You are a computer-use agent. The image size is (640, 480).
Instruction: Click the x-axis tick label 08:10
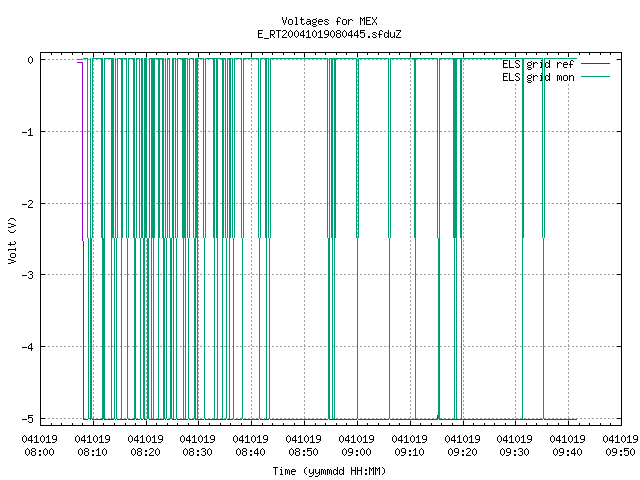93,452
